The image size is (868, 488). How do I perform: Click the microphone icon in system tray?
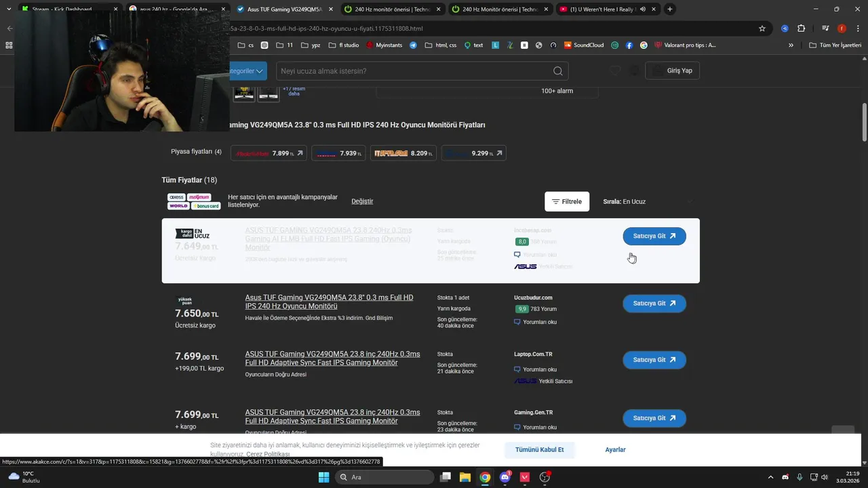[x=800, y=477]
